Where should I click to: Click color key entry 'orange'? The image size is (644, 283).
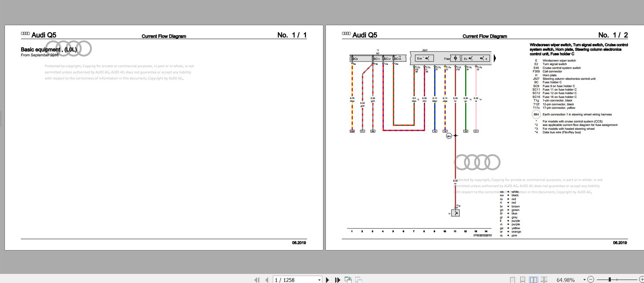pyautogui.click(x=516, y=232)
